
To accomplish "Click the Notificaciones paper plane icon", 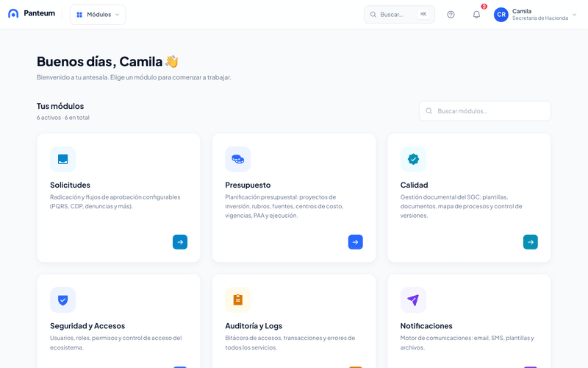I will pyautogui.click(x=413, y=300).
